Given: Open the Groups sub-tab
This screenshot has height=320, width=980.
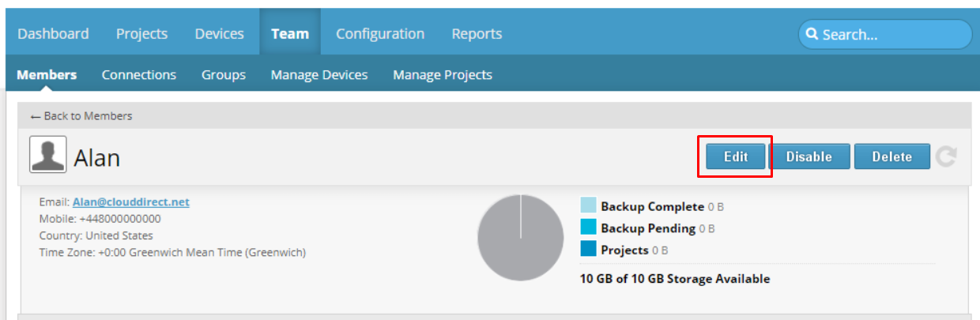Looking at the screenshot, I should tap(224, 75).
